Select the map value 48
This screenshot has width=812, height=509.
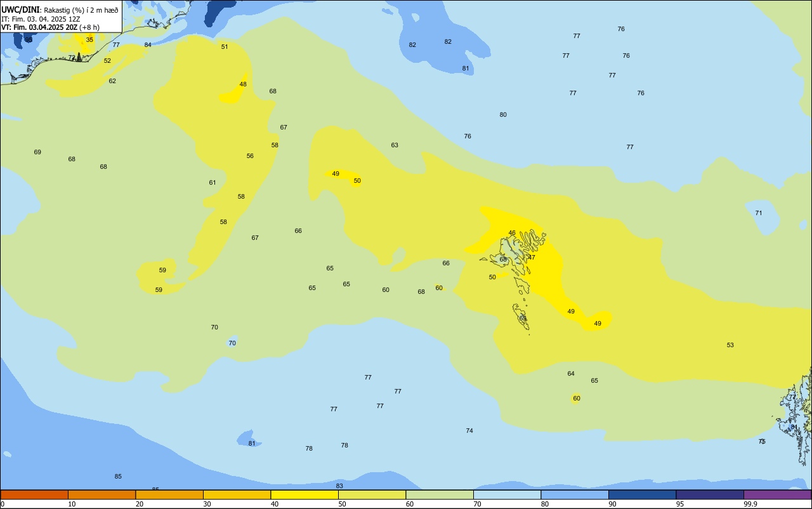[243, 84]
